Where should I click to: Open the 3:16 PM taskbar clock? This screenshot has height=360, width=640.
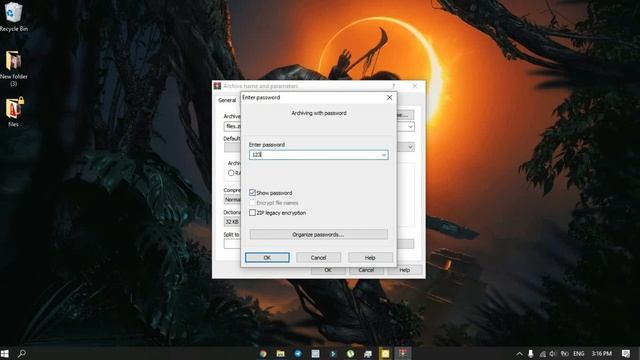pos(602,353)
